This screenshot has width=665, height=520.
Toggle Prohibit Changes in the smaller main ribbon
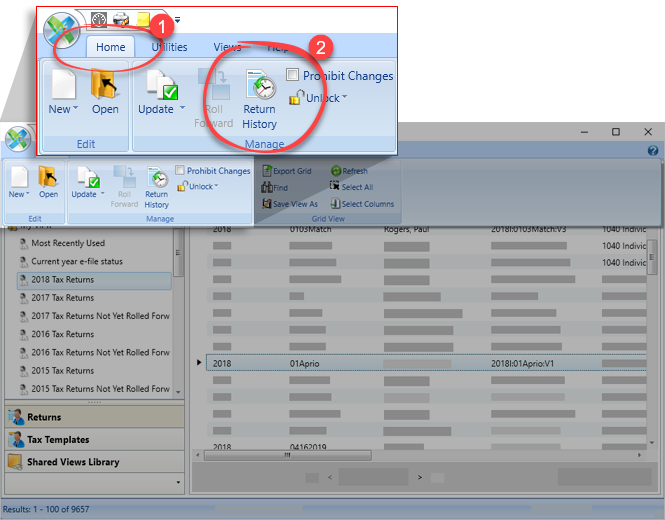coord(180,171)
